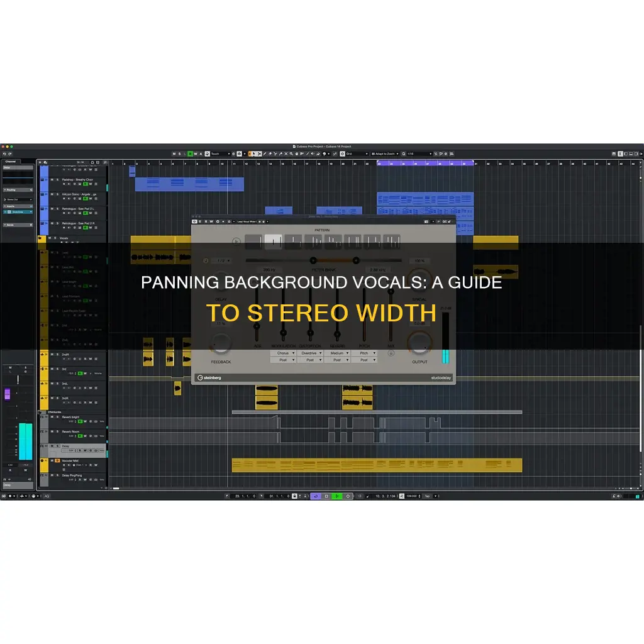Click the Stop button in transport
644x644 pixels.
326,496
